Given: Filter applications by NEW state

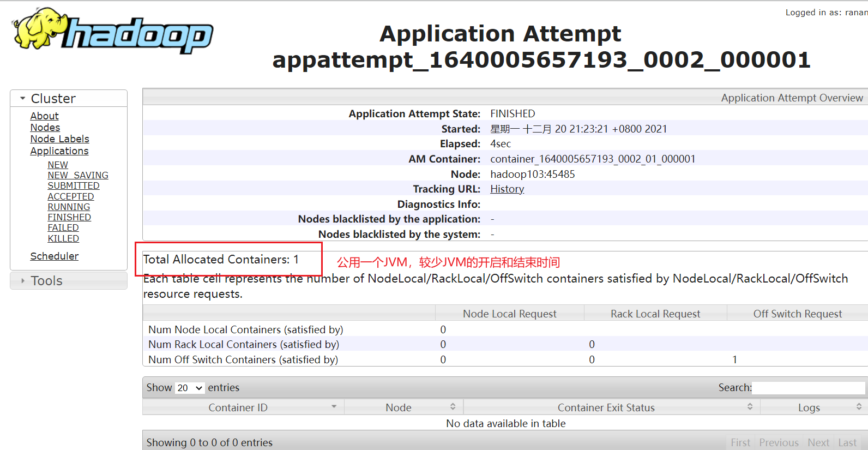Looking at the screenshot, I should [58, 165].
